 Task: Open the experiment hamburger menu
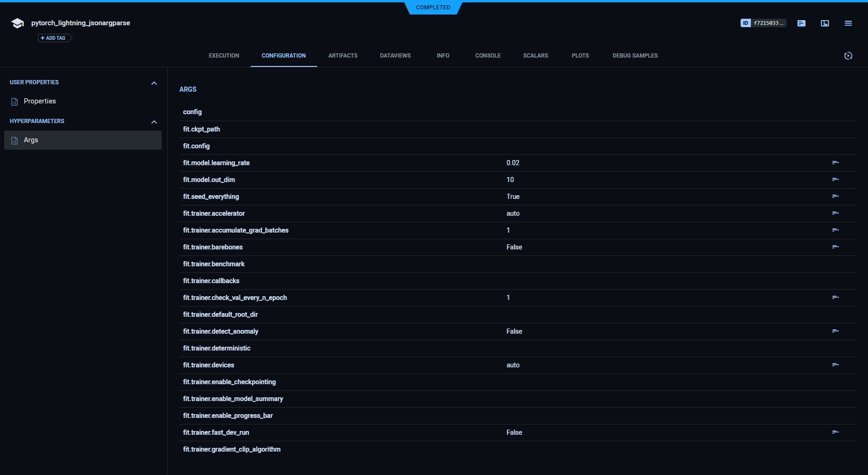(x=848, y=23)
